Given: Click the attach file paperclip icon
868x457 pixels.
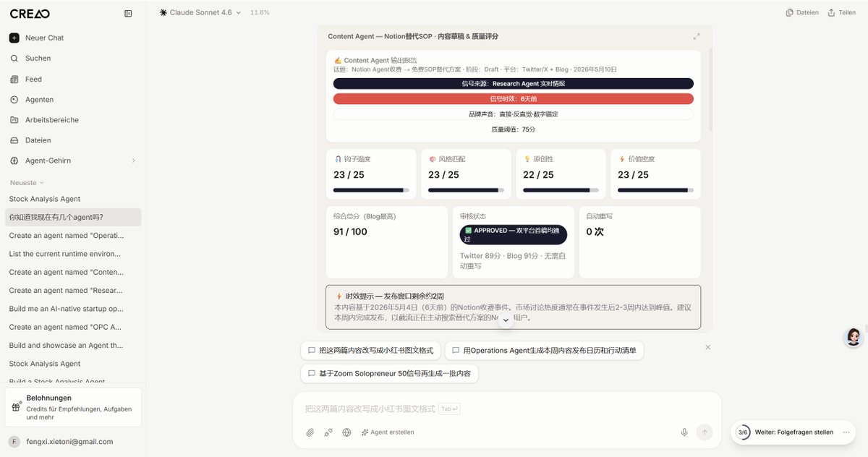Looking at the screenshot, I should pyautogui.click(x=310, y=432).
